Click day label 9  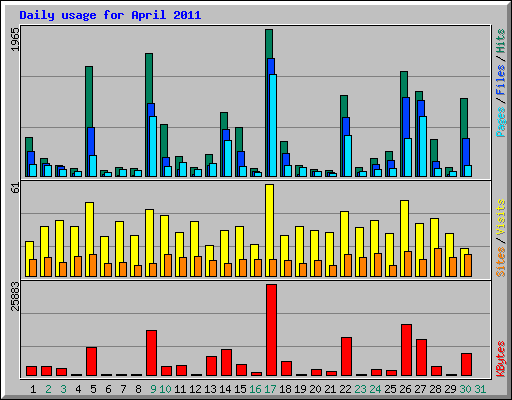click(153, 389)
